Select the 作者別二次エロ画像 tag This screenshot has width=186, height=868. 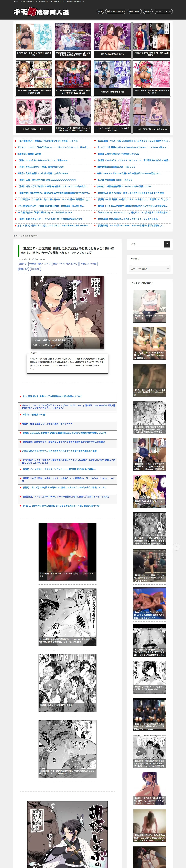pos(89,264)
